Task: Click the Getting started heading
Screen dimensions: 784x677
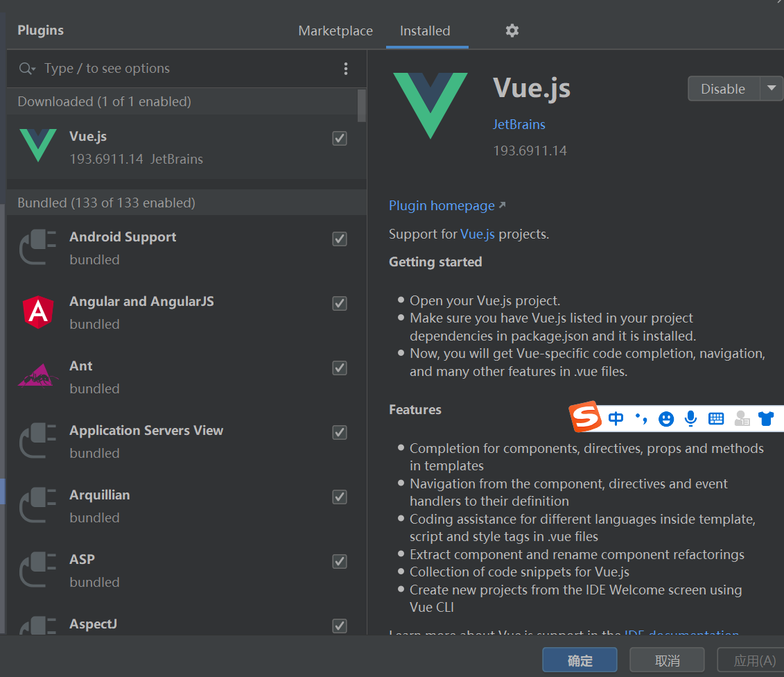Action: coord(435,262)
